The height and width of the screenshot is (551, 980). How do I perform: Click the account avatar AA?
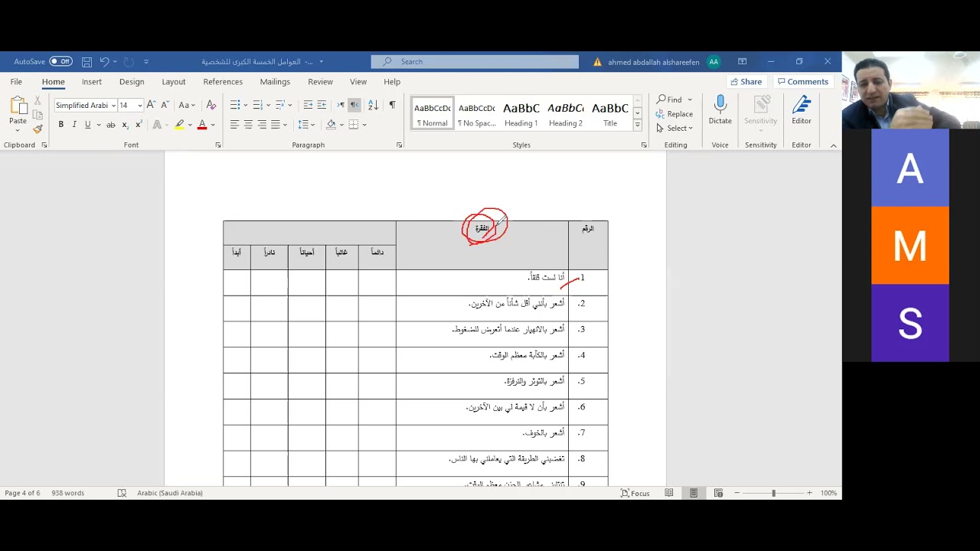[714, 62]
